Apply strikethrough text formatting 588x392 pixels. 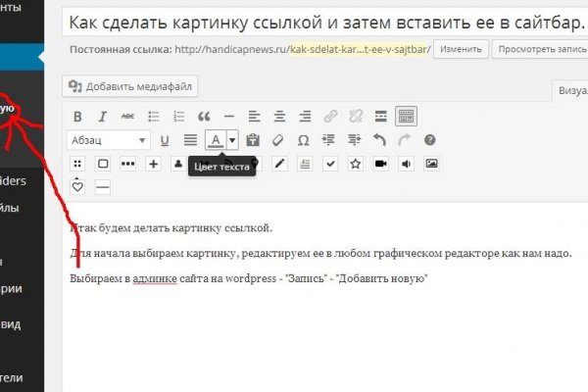(126, 117)
